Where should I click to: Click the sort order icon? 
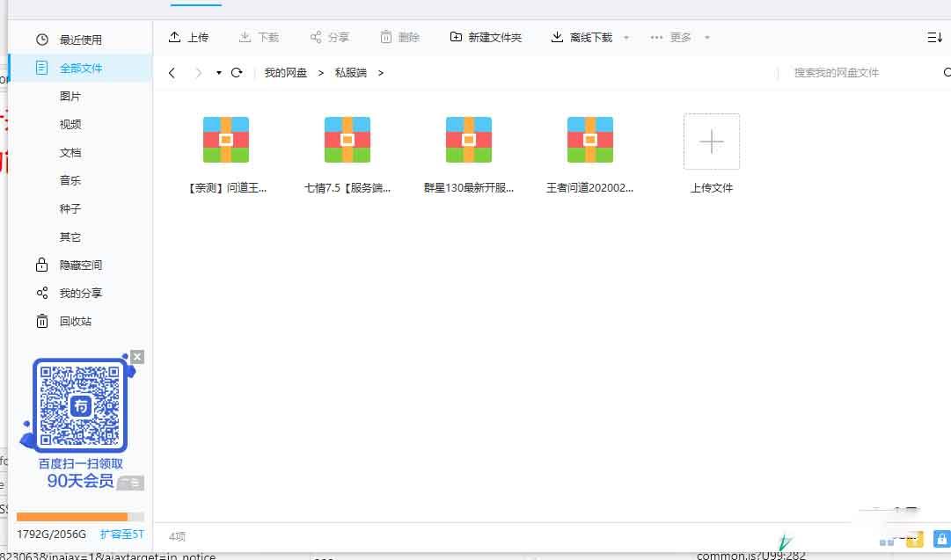(934, 38)
